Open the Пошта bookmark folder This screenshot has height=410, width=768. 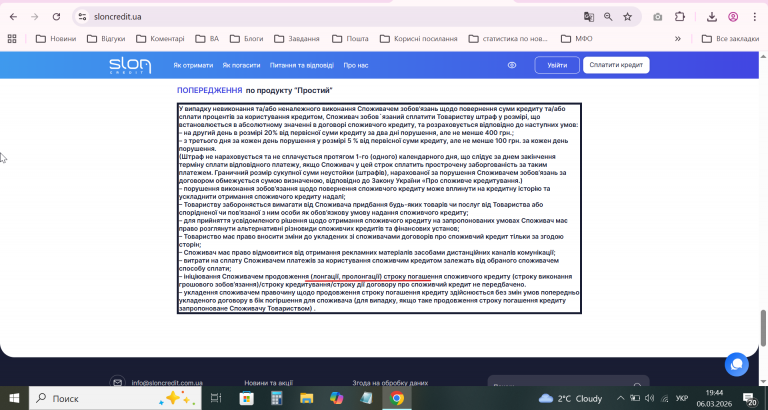pyautogui.click(x=350, y=38)
